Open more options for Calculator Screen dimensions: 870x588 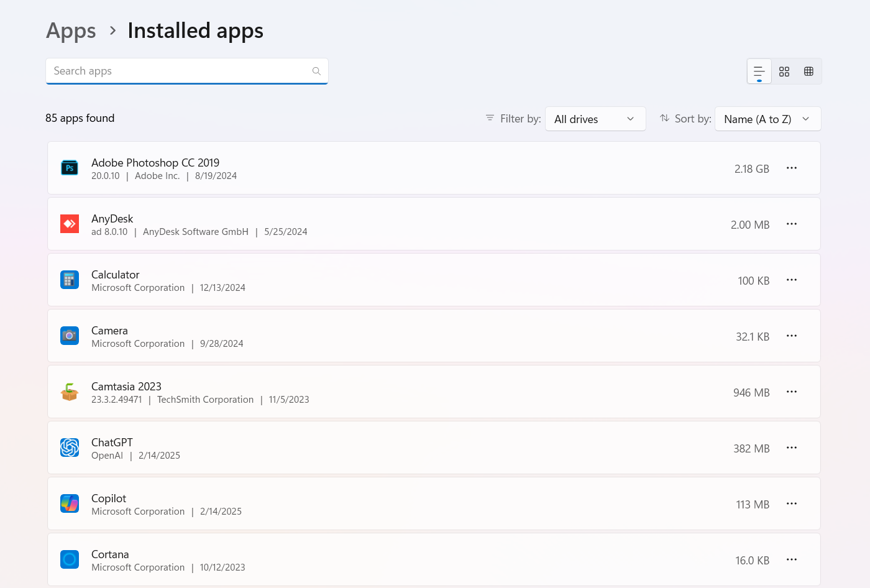[x=792, y=280]
